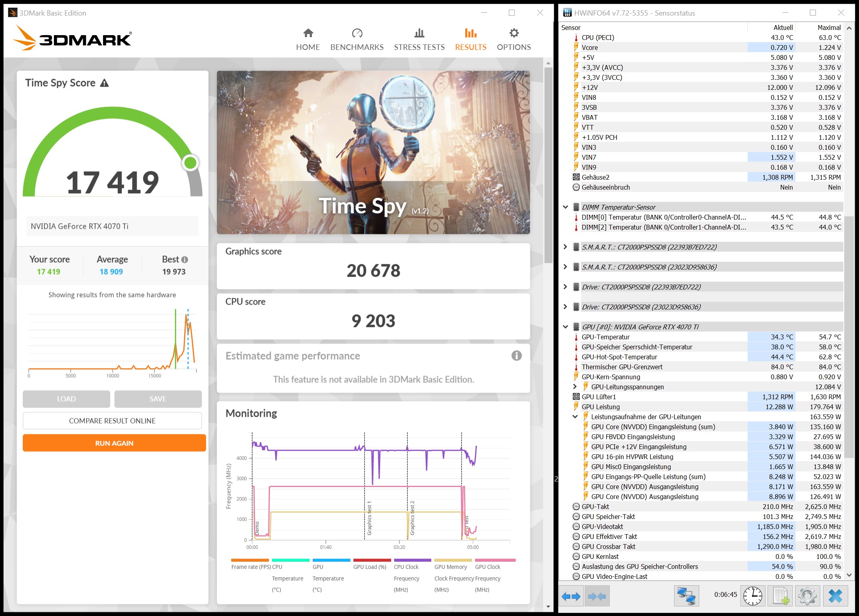Expand the GPU-Leitungsspannungen row

pyautogui.click(x=575, y=387)
